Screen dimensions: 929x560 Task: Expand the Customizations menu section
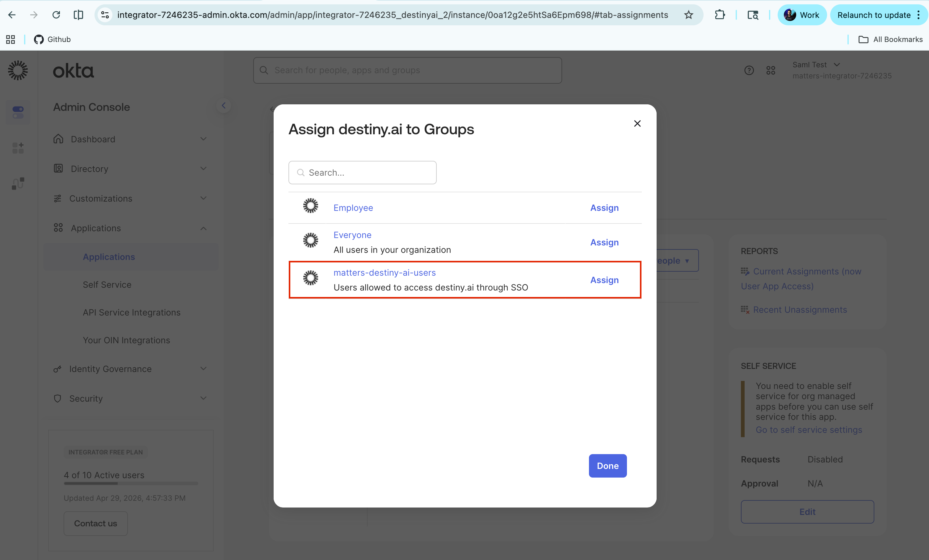[130, 198]
